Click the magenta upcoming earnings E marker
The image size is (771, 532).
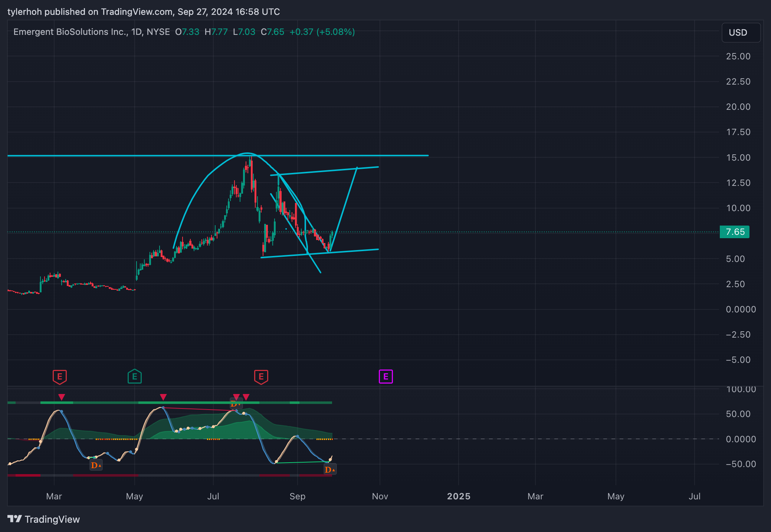point(386,377)
